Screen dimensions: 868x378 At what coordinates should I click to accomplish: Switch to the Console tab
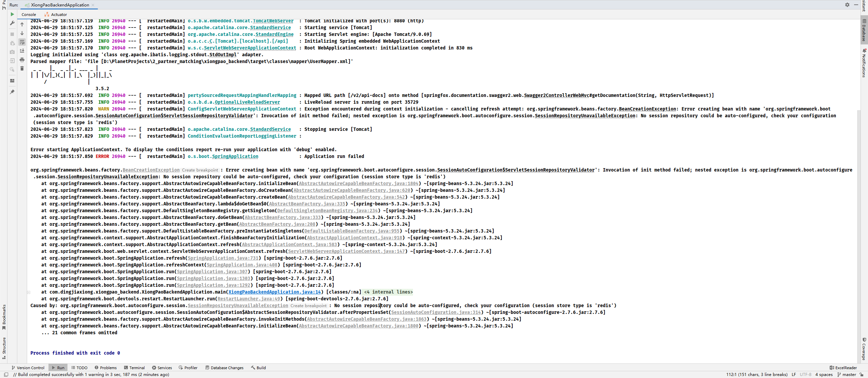29,15
